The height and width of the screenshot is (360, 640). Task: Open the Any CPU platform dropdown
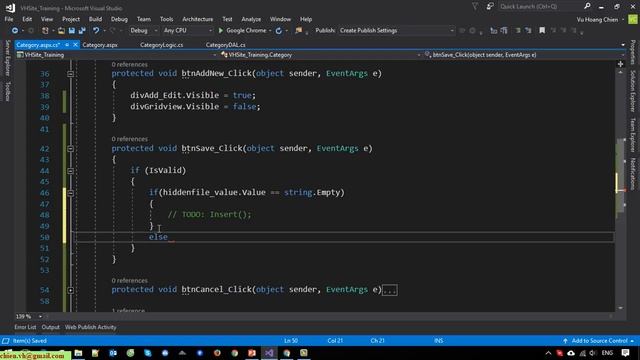coord(188,31)
